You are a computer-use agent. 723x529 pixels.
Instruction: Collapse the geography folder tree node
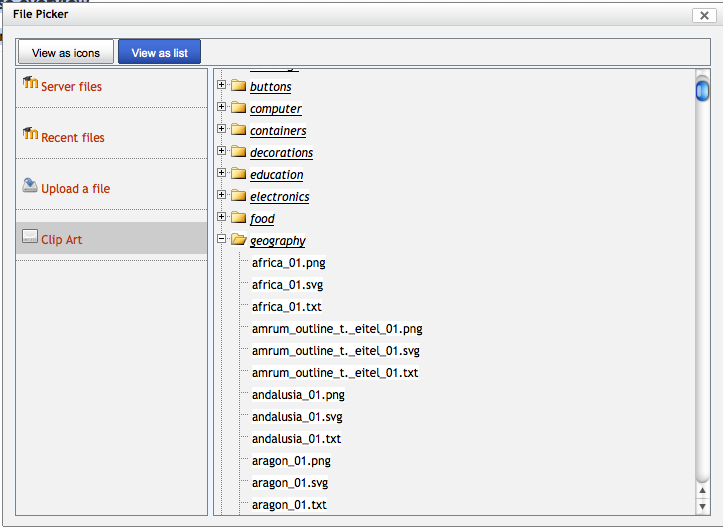tap(222, 240)
